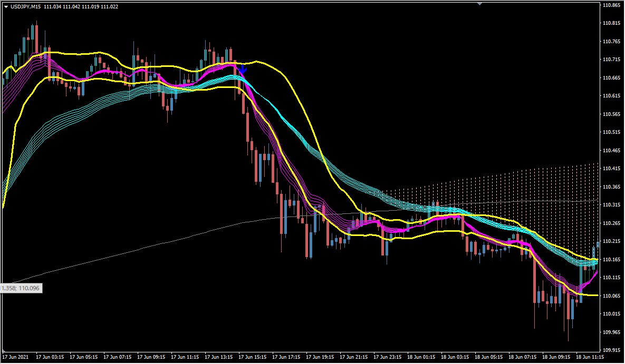This screenshot has height=364, width=625.
Task: Click the gray chart shift marker at top
Action: tap(479, 3)
